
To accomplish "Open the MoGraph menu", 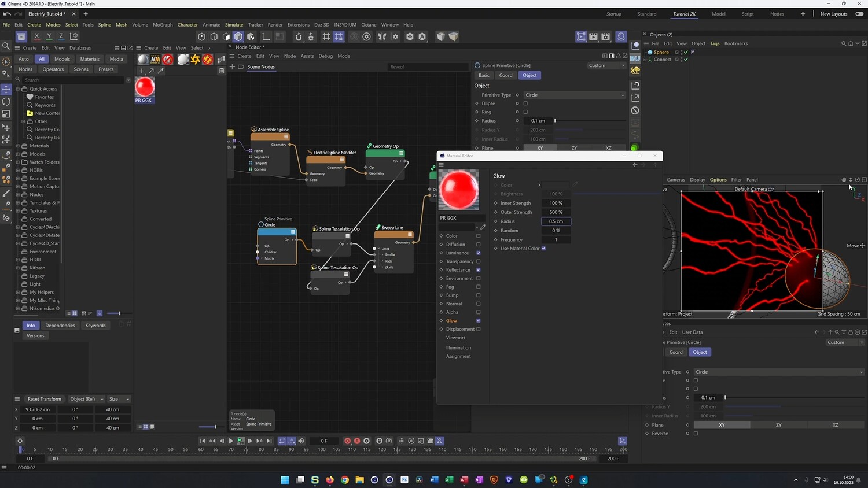I will pyautogui.click(x=163, y=25).
